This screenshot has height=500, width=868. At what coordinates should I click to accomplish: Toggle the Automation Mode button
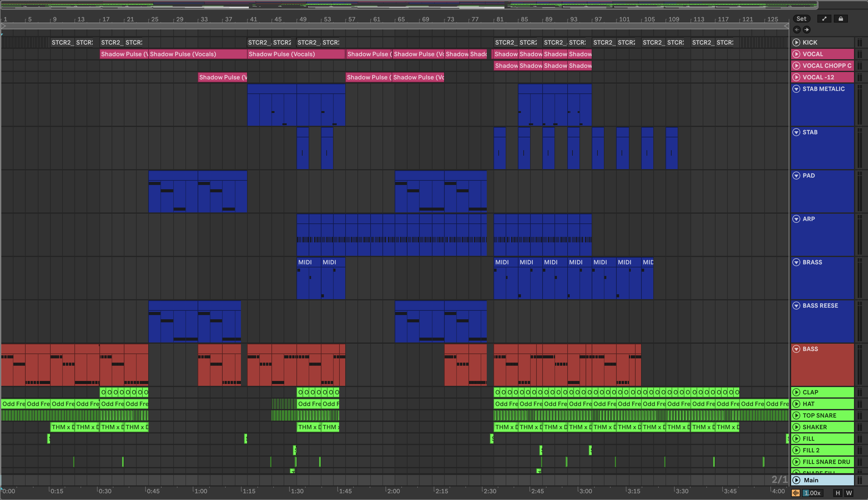[x=824, y=19]
